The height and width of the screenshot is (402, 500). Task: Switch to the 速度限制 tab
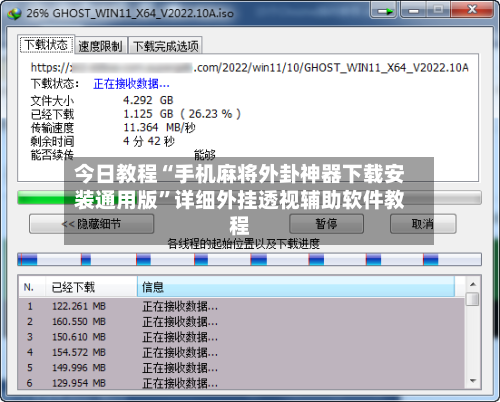click(101, 46)
